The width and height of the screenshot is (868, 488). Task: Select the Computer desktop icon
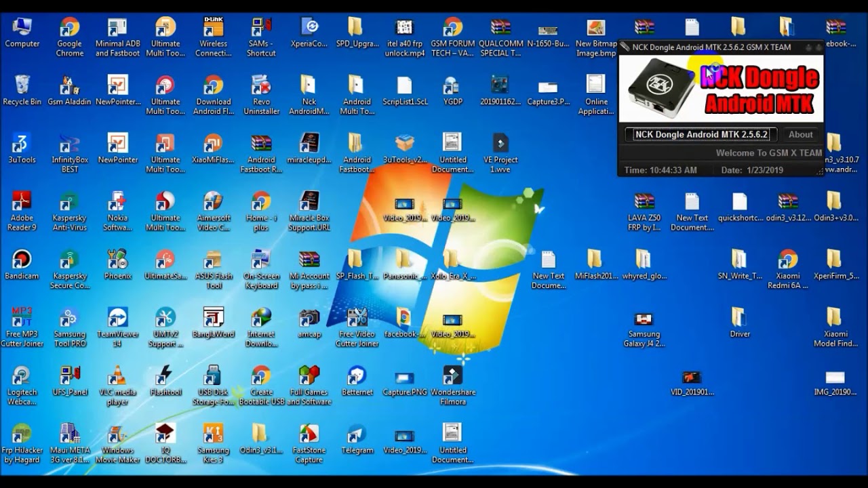pyautogui.click(x=22, y=34)
